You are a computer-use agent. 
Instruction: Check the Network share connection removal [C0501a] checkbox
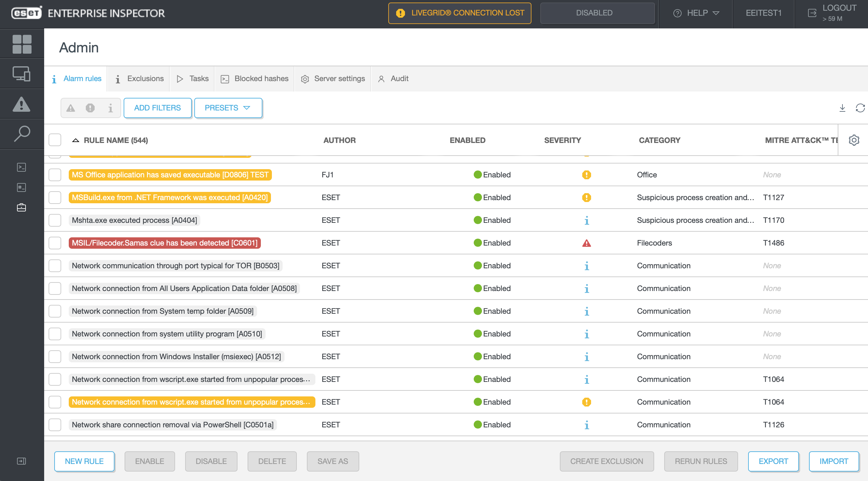[55, 425]
